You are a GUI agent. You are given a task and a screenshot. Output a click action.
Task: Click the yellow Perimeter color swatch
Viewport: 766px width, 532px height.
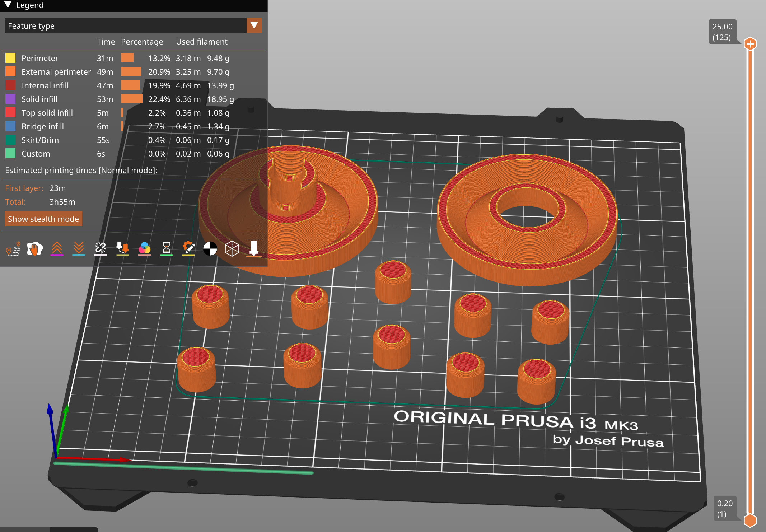coord(10,58)
